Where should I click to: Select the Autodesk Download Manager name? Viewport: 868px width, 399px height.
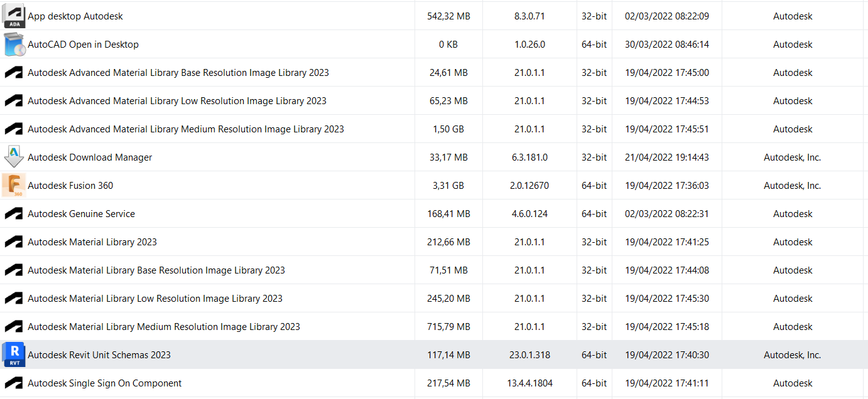[90, 157]
